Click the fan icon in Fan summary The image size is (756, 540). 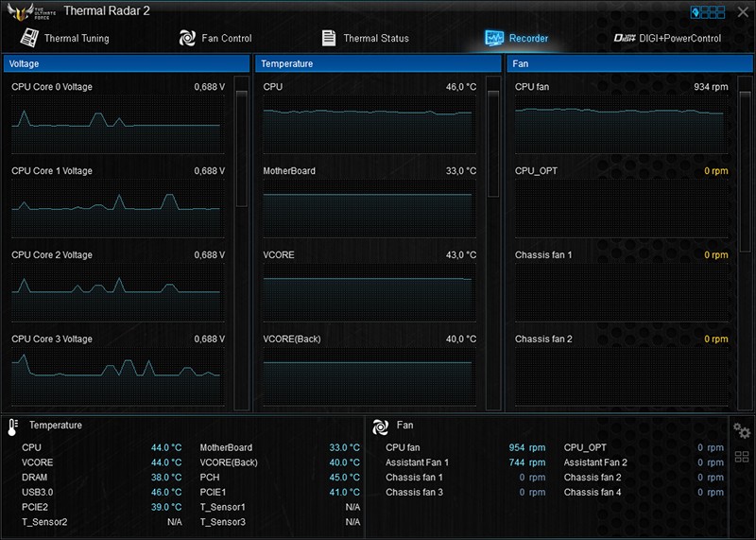381,427
